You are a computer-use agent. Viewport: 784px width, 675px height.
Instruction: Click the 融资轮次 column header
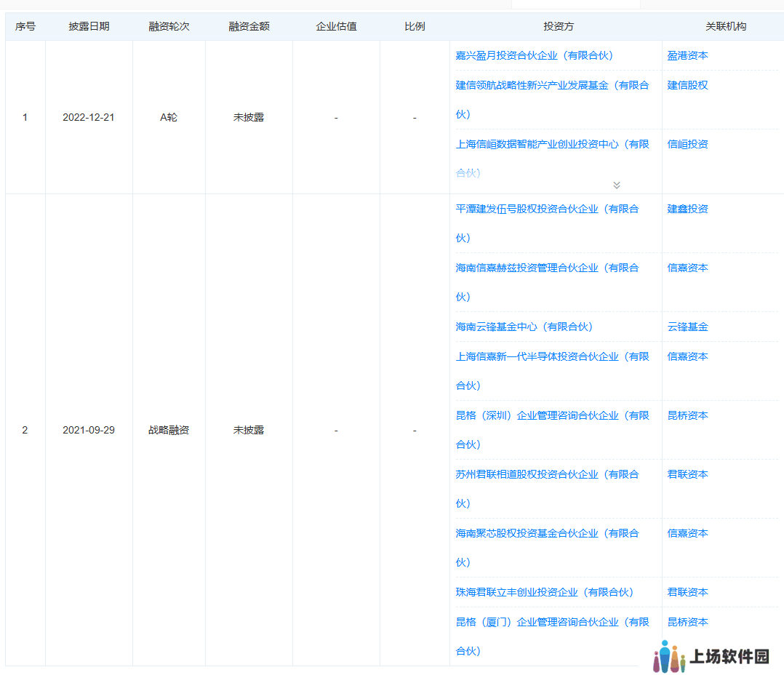(169, 26)
